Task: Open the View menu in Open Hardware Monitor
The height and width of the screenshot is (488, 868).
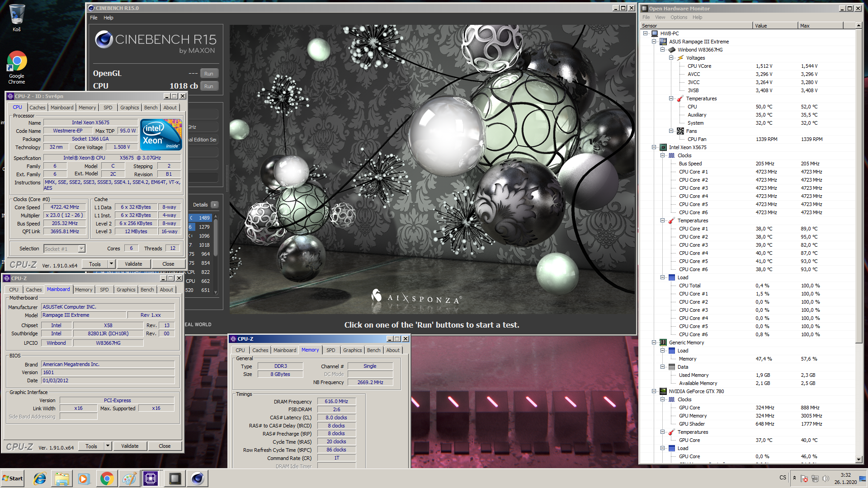Action: pos(660,17)
